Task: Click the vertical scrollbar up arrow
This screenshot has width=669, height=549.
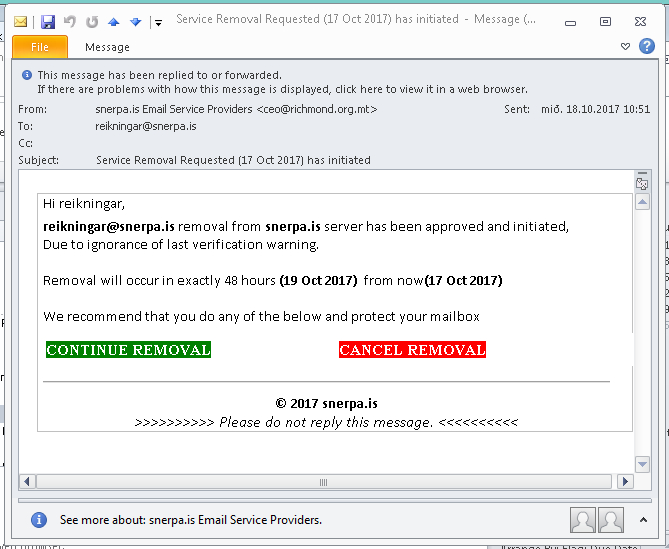Action: click(642, 201)
